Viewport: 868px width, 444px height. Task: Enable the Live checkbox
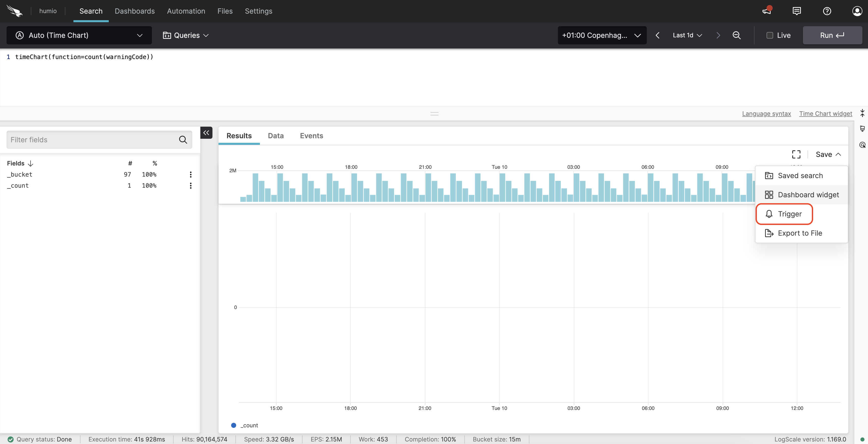click(770, 35)
